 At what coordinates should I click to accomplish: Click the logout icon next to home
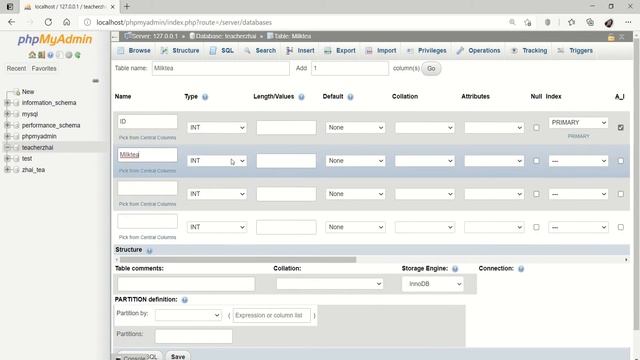tap(41, 55)
